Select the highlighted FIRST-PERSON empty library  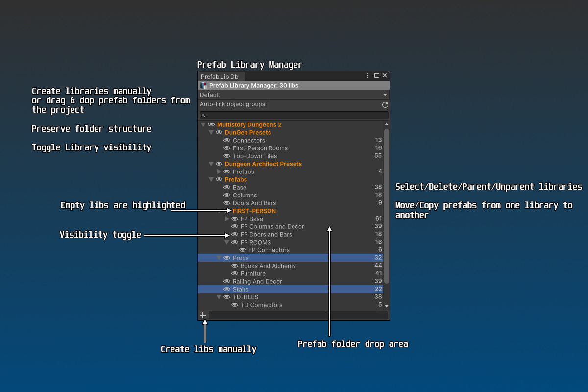(254, 211)
